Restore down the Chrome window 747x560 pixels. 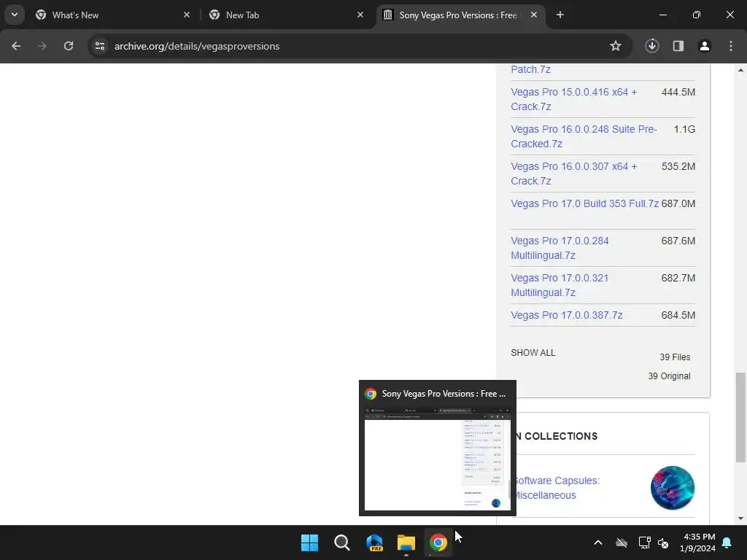[x=697, y=15]
